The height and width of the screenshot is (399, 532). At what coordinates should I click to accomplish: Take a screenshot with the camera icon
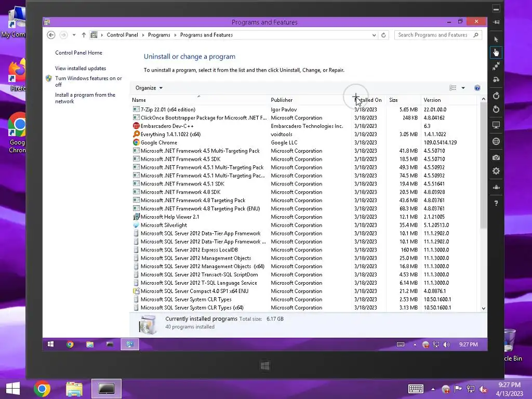pos(496,157)
